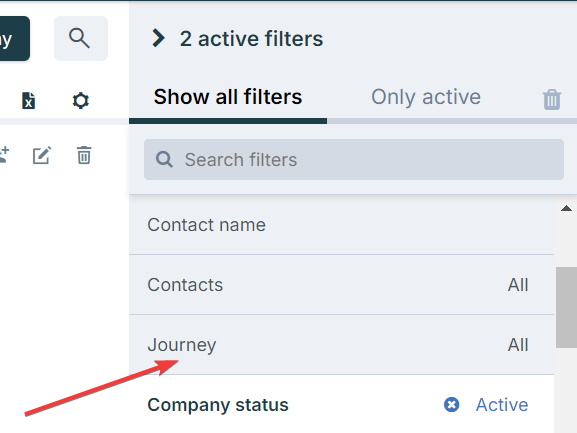Focus the Search filters input field
Image resolution: width=577 pixels, height=433 pixels.
pos(354,160)
